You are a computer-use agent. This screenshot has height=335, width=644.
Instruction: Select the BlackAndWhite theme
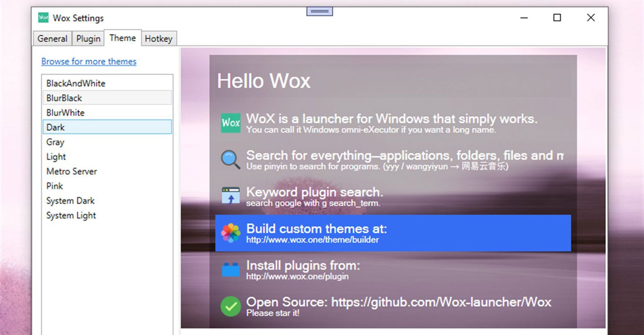click(107, 83)
